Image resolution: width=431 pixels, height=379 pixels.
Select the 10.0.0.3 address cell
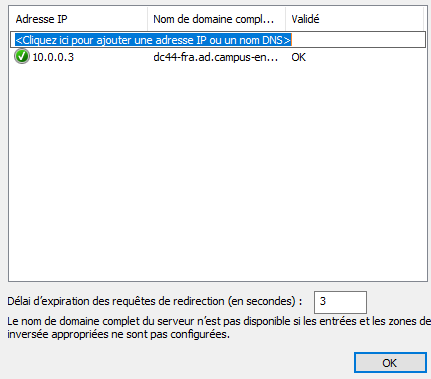tap(53, 57)
